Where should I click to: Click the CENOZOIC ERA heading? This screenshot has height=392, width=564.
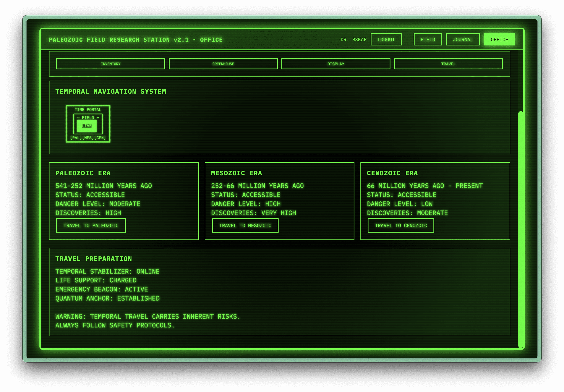(392, 173)
